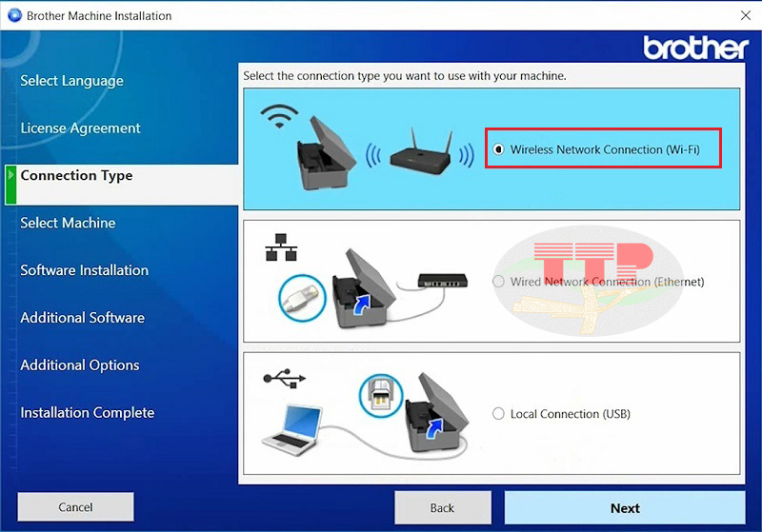Click 'Select the connection type' instruction text
Image resolution: width=762 pixels, height=532 pixels.
[405, 76]
